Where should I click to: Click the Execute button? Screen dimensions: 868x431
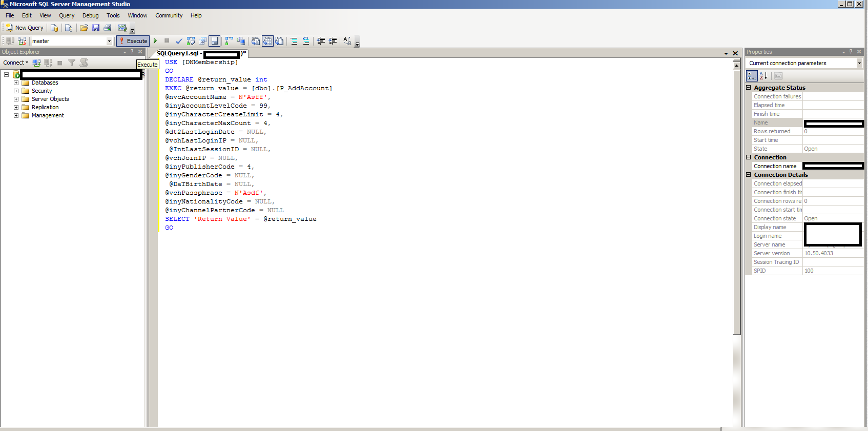click(x=133, y=41)
